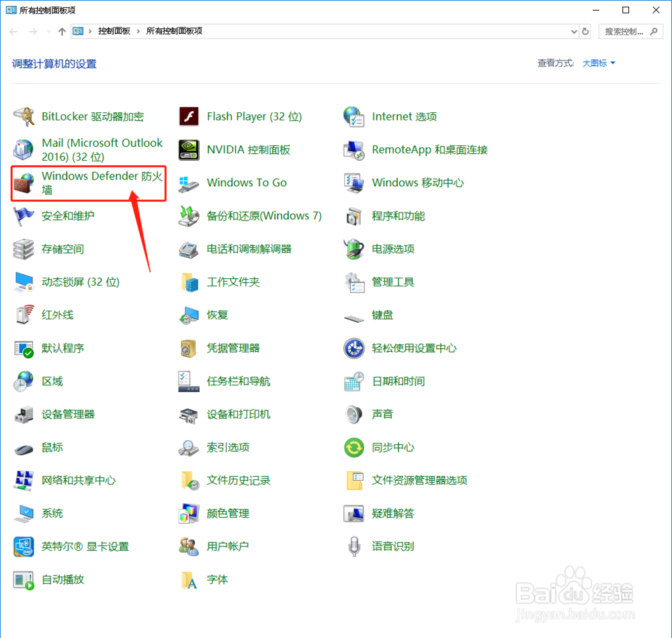This screenshot has height=638, width=672.
Task: Open the 文件历史记录 link
Action: point(239,481)
